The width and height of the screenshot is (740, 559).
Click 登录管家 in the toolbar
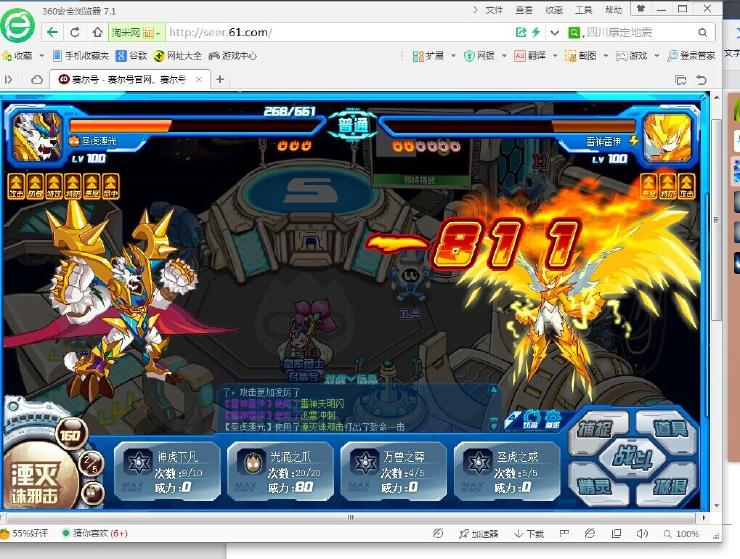[x=691, y=56]
